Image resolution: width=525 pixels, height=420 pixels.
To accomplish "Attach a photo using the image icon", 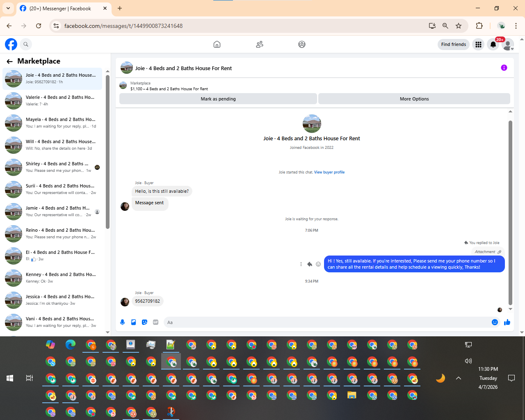I will [x=133, y=322].
